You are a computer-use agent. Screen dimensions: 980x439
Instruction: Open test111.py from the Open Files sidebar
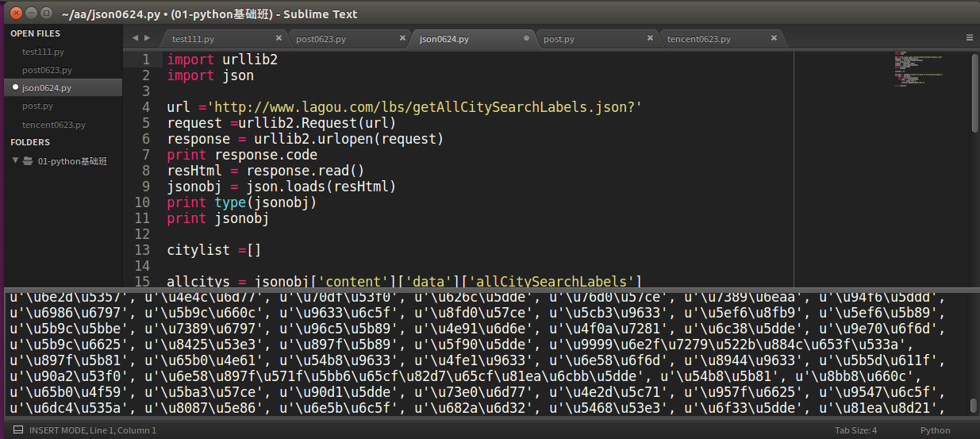click(43, 52)
